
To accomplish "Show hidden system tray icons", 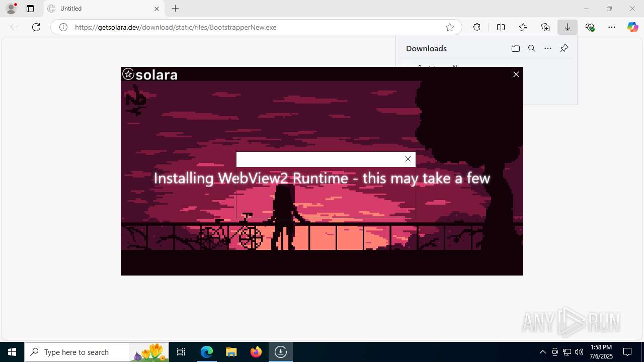I will pos(542,352).
